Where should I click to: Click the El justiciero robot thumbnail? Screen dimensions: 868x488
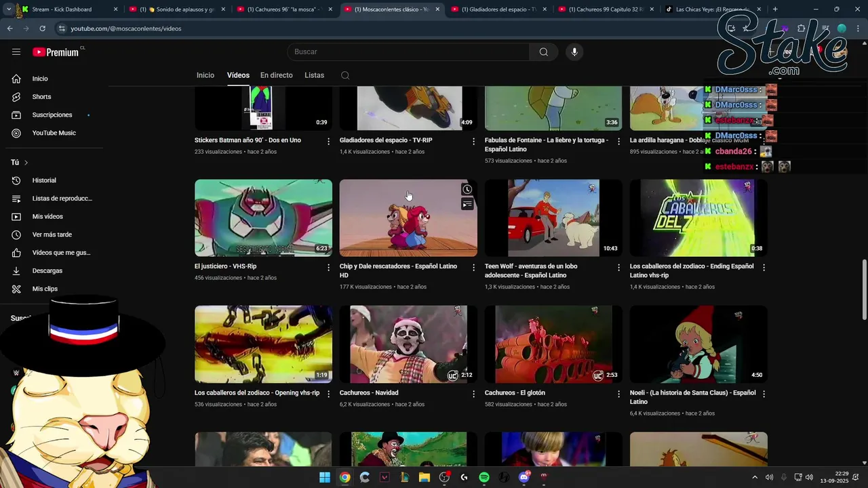pos(263,218)
